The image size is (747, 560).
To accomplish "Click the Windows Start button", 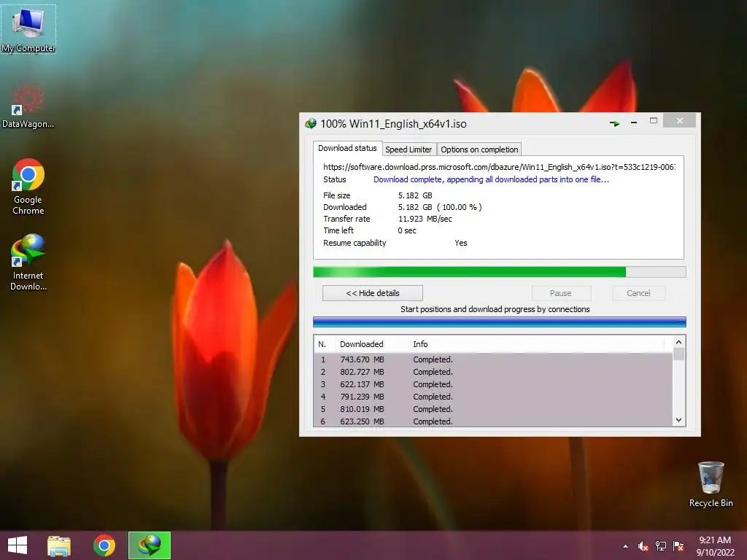I will click(18, 545).
